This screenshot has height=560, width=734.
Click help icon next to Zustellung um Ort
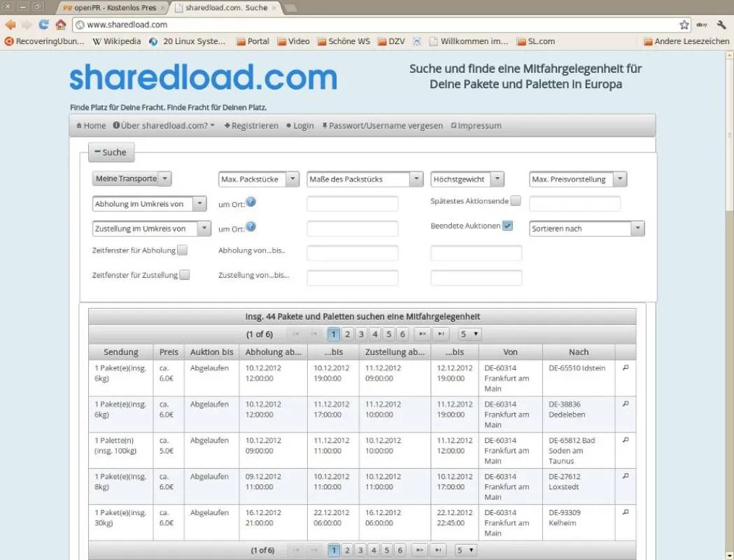[x=251, y=227]
